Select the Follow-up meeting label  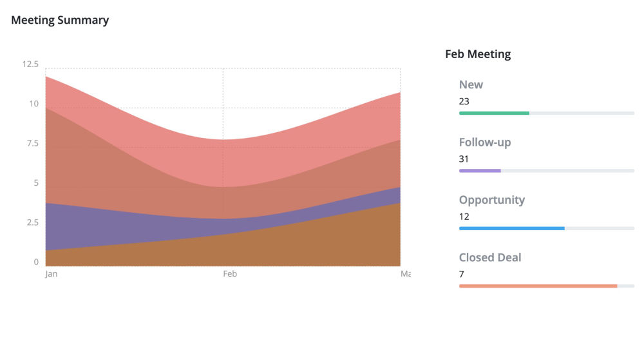485,142
